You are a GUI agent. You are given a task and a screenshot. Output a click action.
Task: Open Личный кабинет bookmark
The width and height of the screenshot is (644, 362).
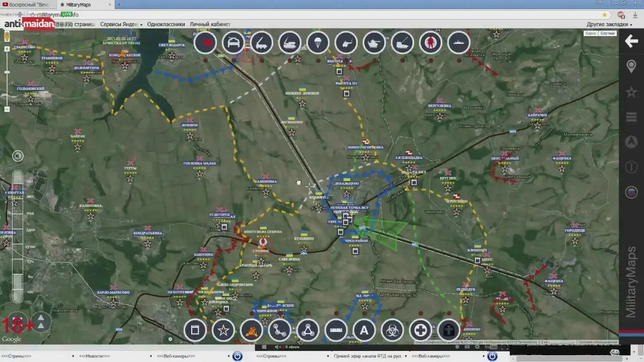point(210,24)
